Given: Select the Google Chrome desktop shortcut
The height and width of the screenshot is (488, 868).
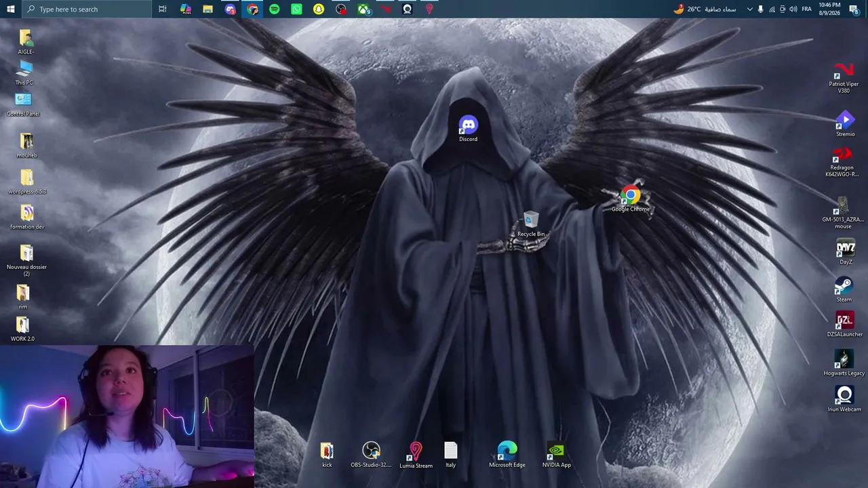Looking at the screenshot, I should point(631,199).
